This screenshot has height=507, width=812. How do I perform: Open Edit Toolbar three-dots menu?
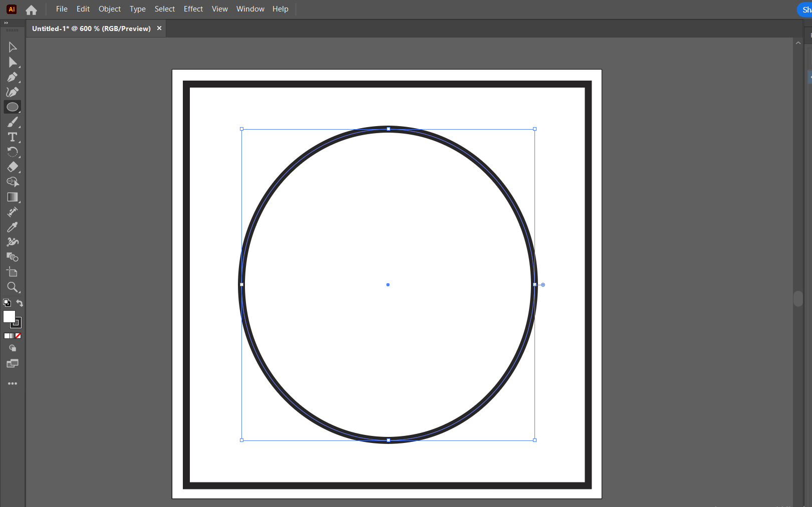click(13, 383)
